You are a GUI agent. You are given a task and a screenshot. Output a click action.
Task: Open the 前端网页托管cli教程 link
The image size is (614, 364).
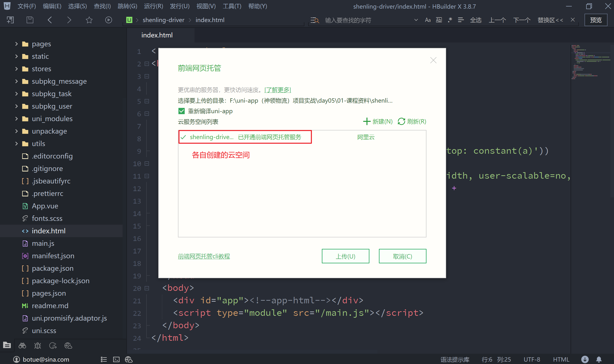[x=204, y=256]
